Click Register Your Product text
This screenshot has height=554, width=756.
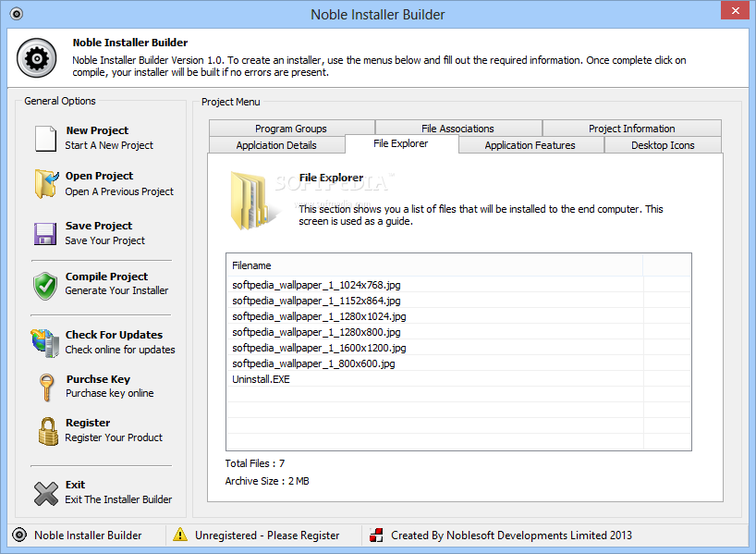coord(114,437)
